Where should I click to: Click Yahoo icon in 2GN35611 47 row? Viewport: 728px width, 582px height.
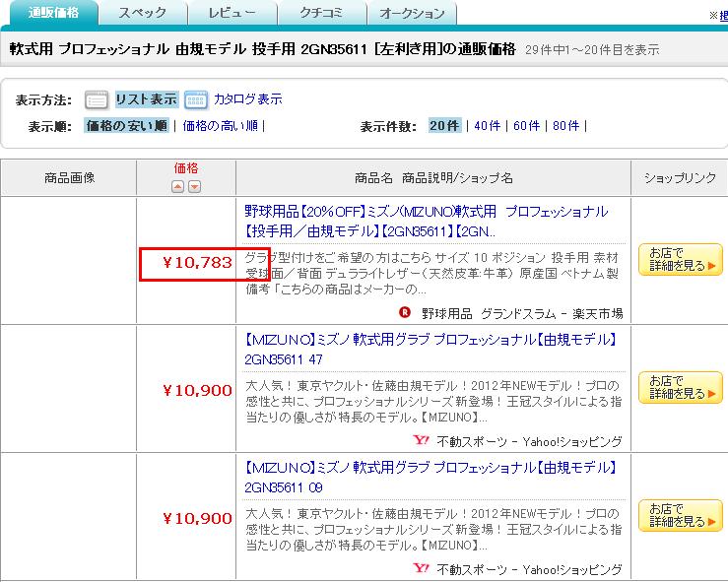pos(421,439)
